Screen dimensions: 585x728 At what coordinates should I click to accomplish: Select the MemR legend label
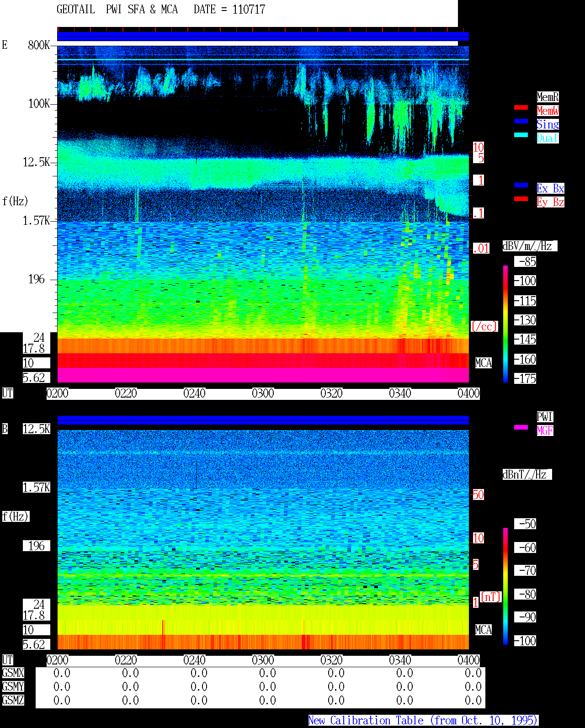click(548, 97)
